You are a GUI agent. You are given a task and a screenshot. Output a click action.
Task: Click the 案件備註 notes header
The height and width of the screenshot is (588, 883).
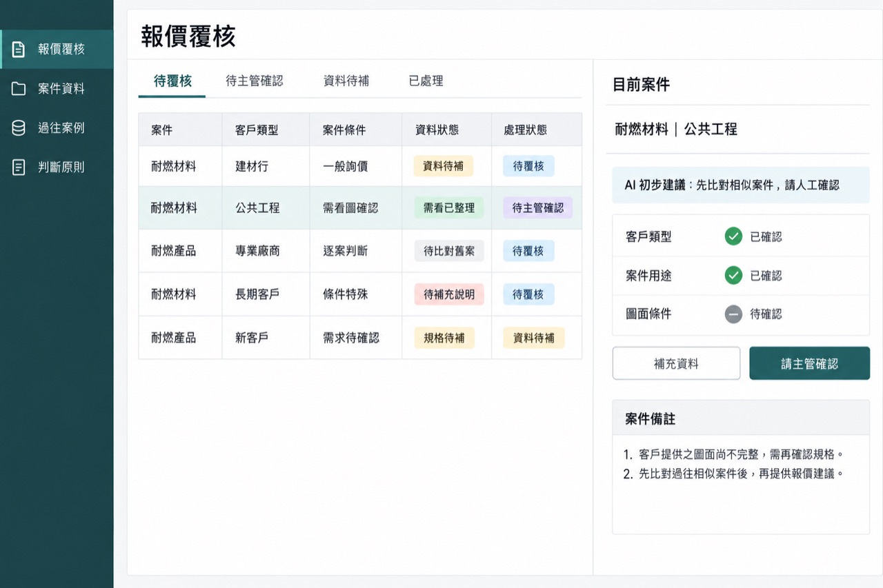coord(741,418)
